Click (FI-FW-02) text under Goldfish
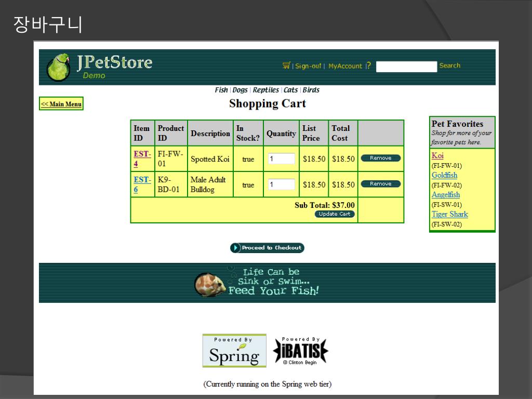The image size is (532, 399). point(446,185)
